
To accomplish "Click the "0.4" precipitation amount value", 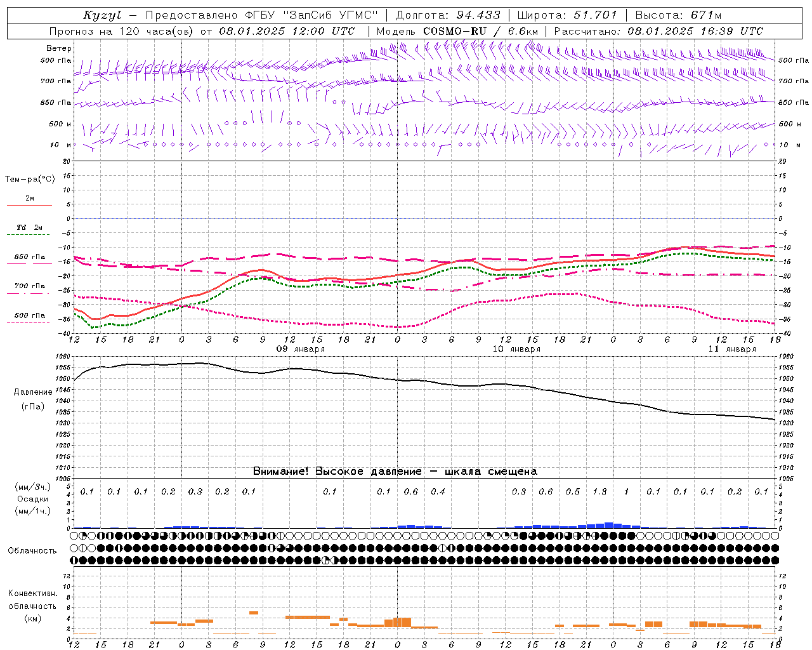I will pyautogui.click(x=438, y=492).
